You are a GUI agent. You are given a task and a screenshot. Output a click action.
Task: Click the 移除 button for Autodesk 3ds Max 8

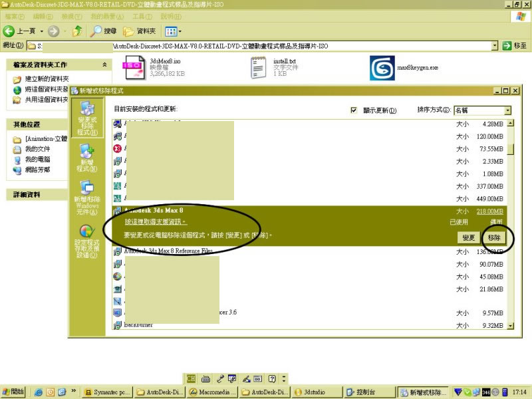(x=494, y=238)
